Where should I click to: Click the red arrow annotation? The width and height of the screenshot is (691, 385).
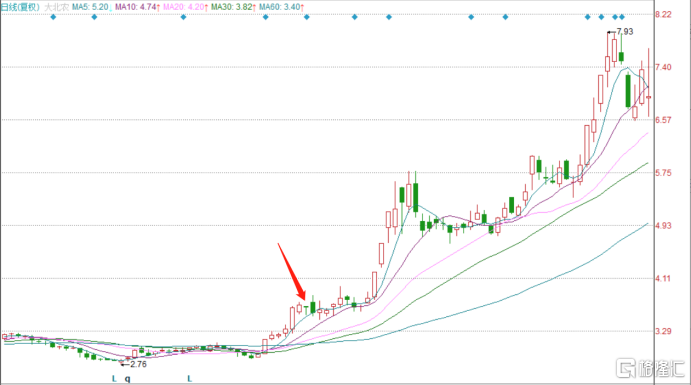(x=291, y=271)
